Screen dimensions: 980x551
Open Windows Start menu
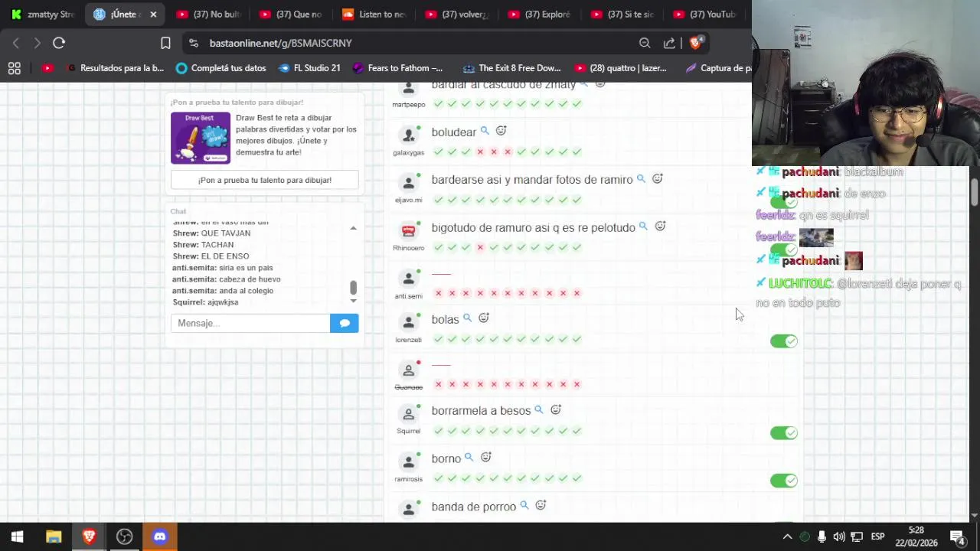click(x=17, y=536)
